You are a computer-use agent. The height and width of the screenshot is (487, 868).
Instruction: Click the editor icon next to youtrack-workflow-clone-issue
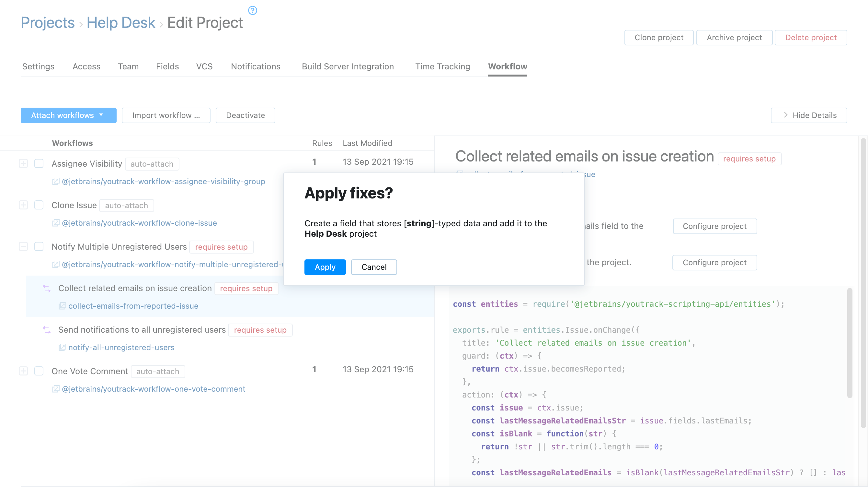point(56,223)
